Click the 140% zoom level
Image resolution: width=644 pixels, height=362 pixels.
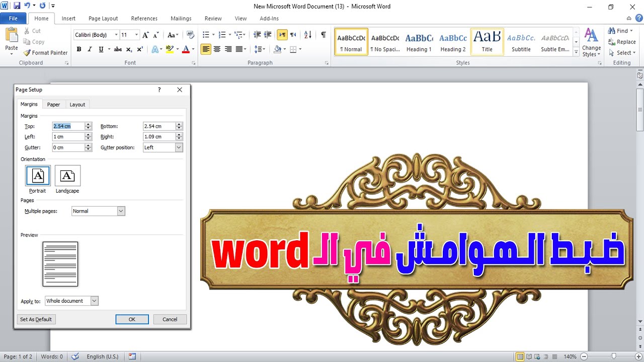pos(570,356)
